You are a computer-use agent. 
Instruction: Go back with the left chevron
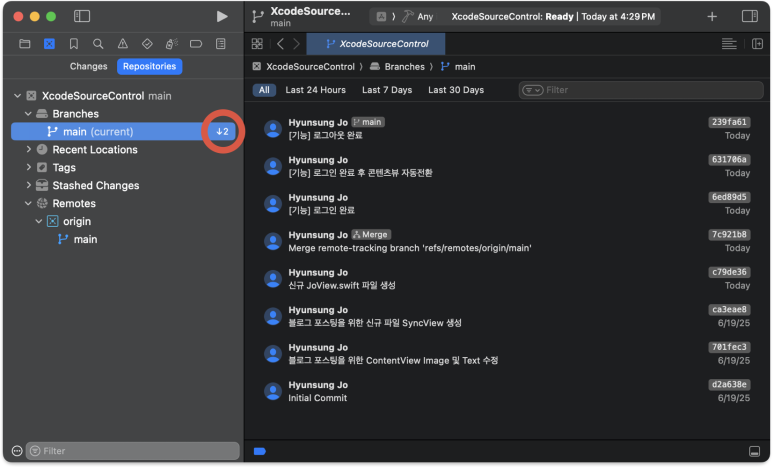(x=280, y=44)
